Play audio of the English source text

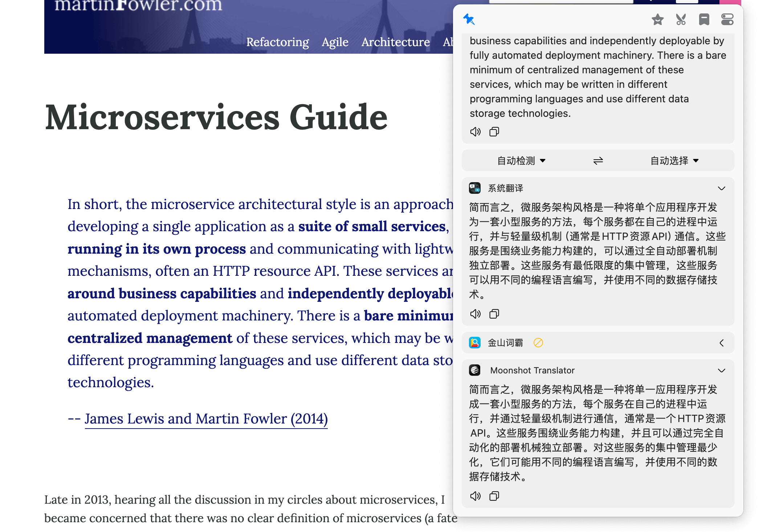(475, 132)
